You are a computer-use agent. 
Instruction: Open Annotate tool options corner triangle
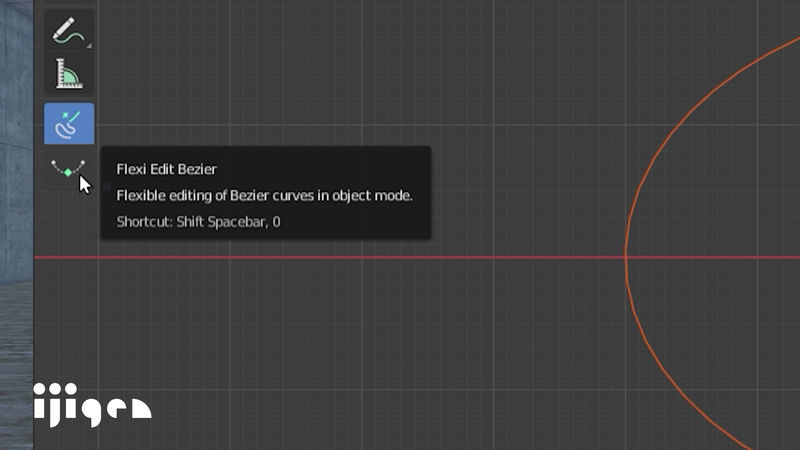tap(89, 46)
